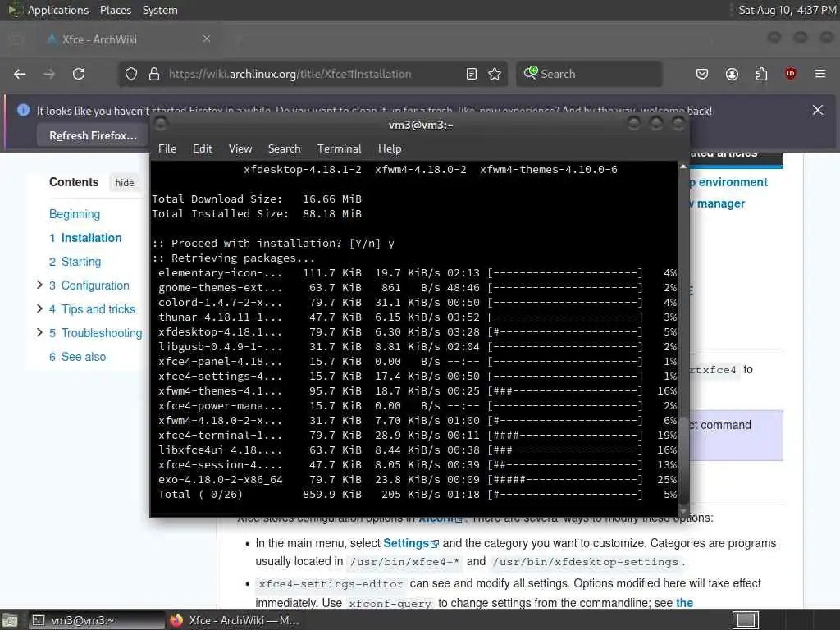Switch to Xfce ArchWiki Firefox taskbar item
Screen dimensions: 840x630
coord(234,620)
